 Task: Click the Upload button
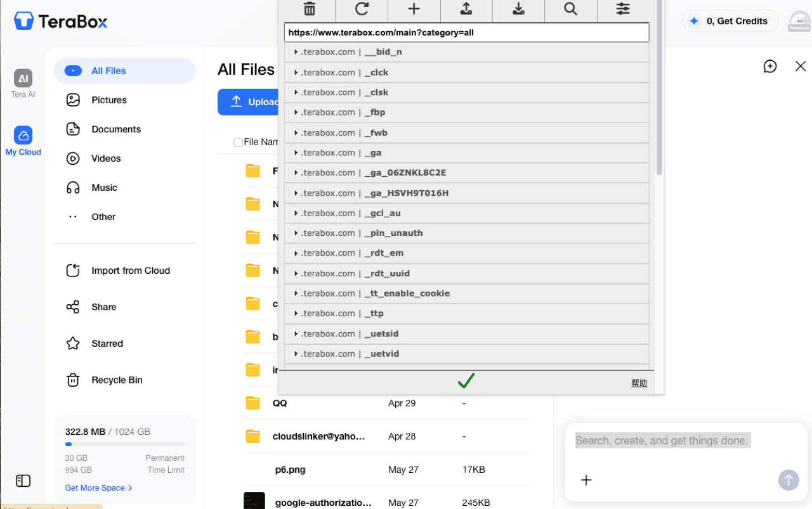pyautogui.click(x=248, y=102)
